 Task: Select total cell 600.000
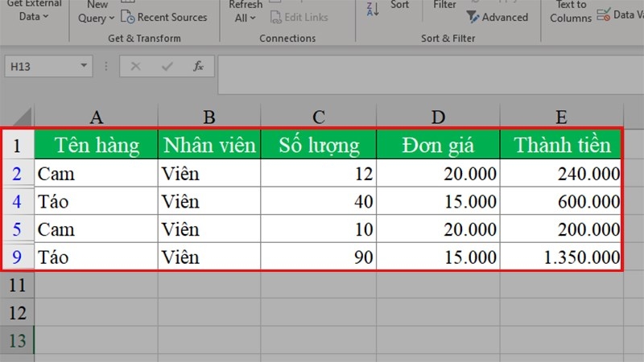(x=560, y=201)
